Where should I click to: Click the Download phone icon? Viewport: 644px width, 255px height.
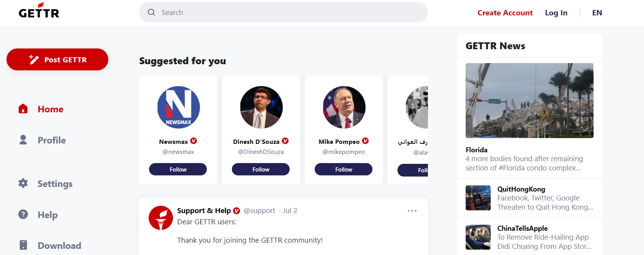pos(23,245)
